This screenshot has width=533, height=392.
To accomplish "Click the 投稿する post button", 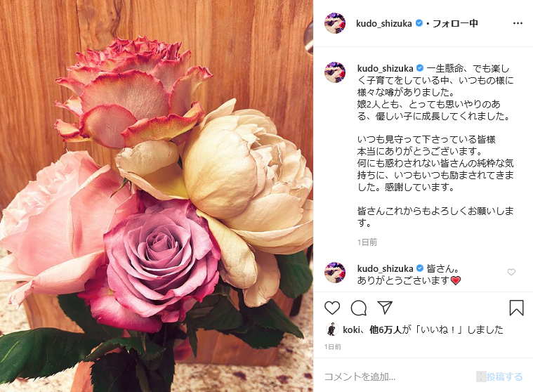I will [504, 377].
